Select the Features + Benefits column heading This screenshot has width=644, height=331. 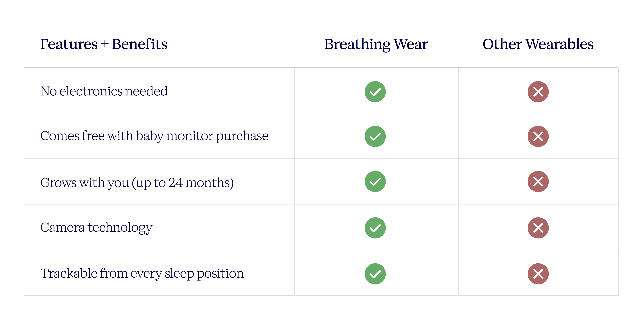point(104,44)
